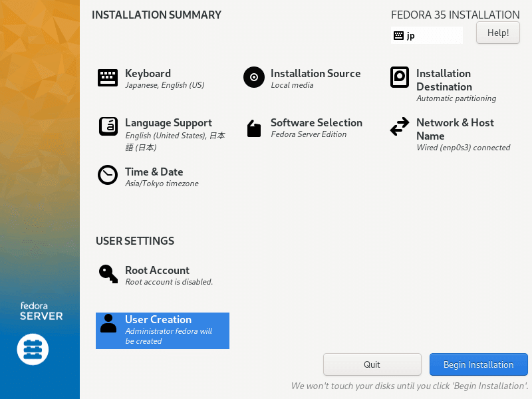Image resolution: width=532 pixels, height=399 pixels.
Task: Click the Root Account key icon
Action: pos(108,274)
